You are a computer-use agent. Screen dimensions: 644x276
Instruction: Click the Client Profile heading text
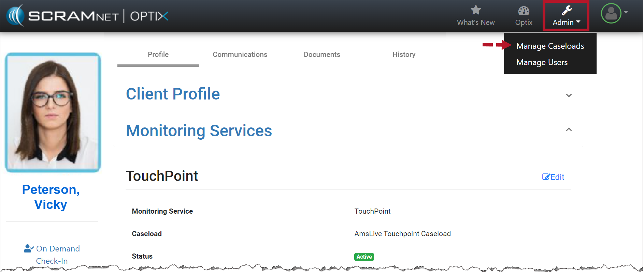point(173,94)
